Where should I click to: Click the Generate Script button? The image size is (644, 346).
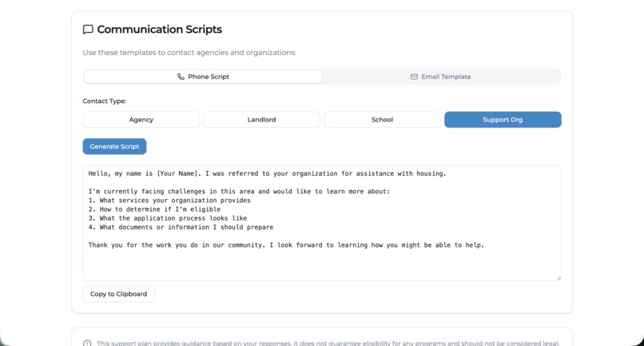coord(114,146)
